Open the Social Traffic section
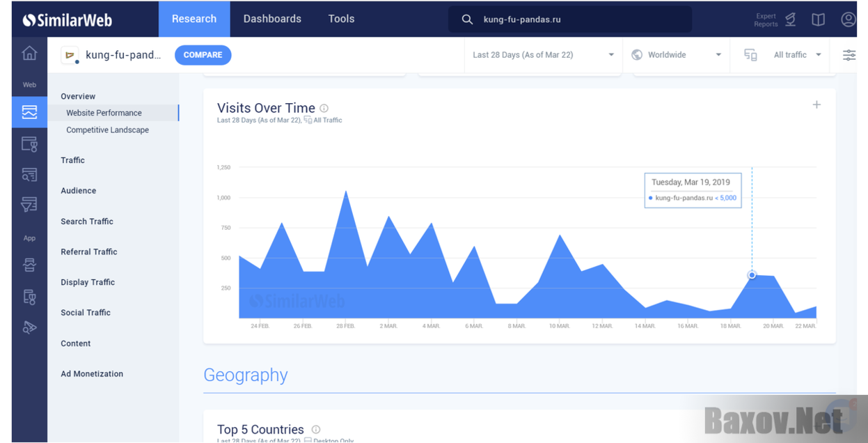 pyautogui.click(x=86, y=313)
